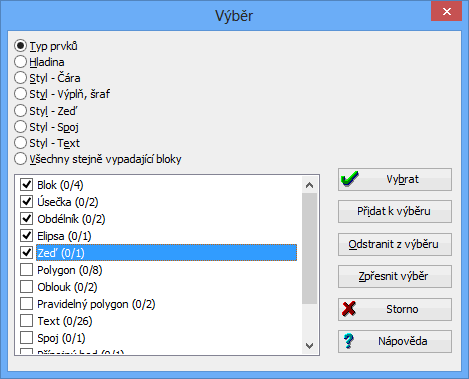Viewport: 469px width, 379px height.
Task: Select Všechny stejně vypadající bloky option
Action: [x=20, y=159]
